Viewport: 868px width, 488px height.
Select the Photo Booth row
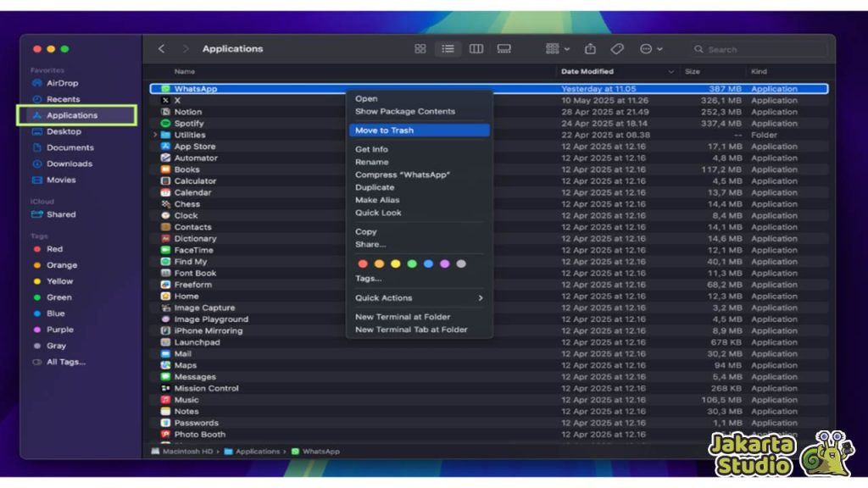point(489,435)
